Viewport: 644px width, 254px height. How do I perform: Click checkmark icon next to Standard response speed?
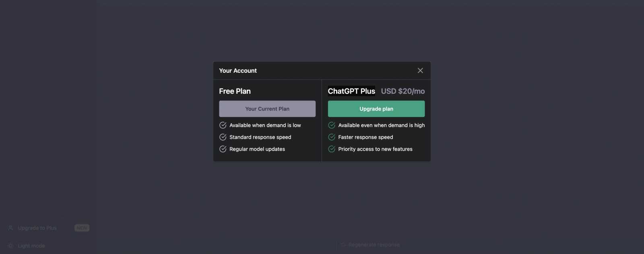223,137
